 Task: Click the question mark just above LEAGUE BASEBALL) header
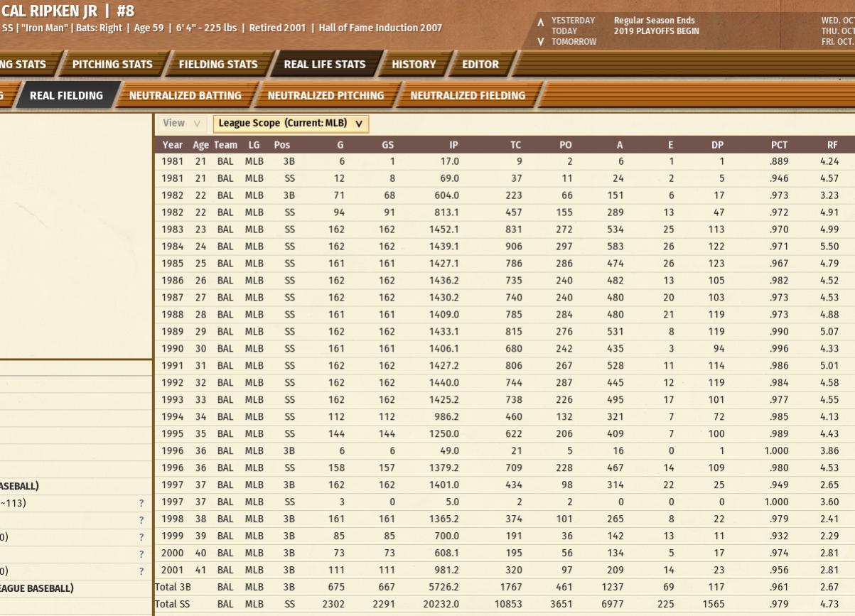click(x=141, y=571)
